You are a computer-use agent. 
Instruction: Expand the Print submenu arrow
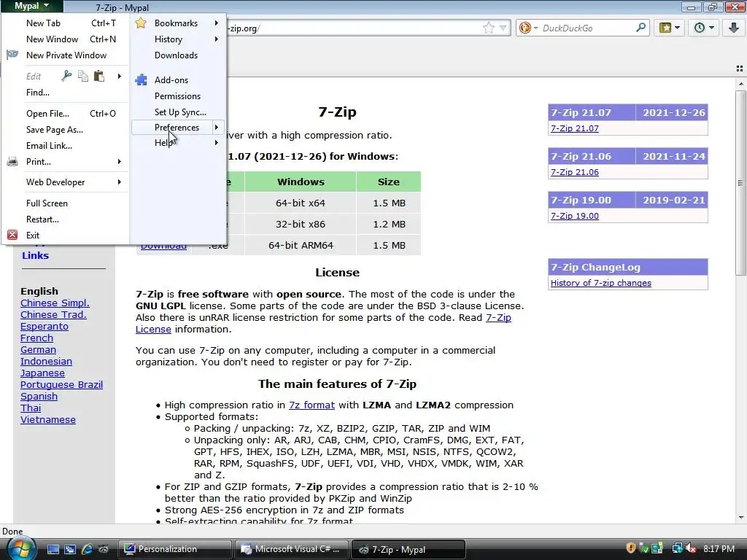[119, 162]
